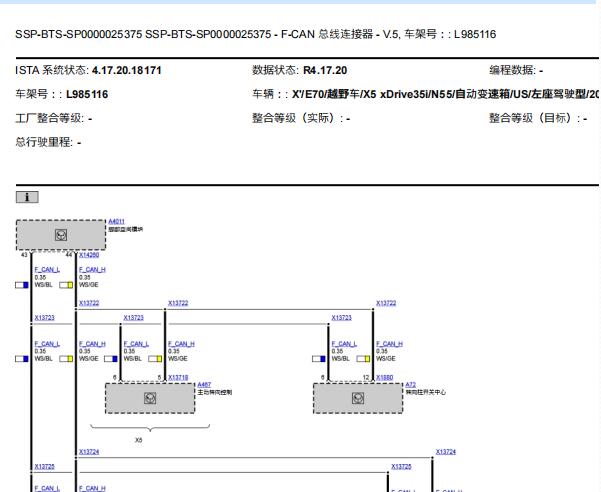601x492 pixels.
Task: Open the X13724 link on the left wire
Action: point(89,452)
